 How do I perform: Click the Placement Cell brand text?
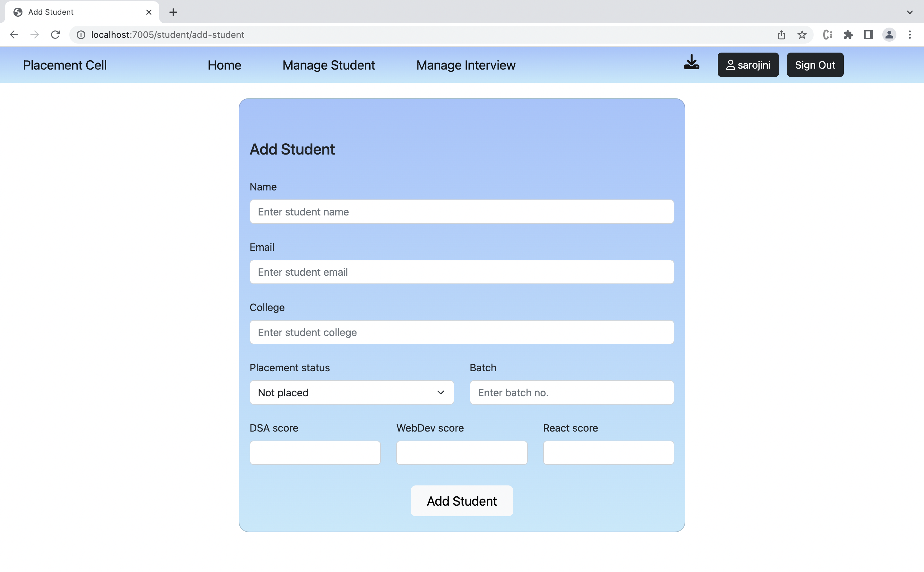coord(64,65)
